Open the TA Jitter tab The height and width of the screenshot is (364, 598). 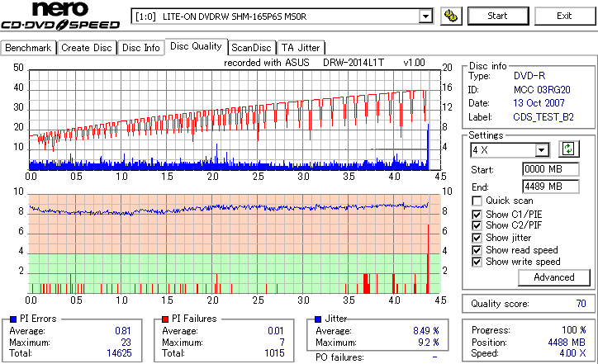[x=301, y=48]
